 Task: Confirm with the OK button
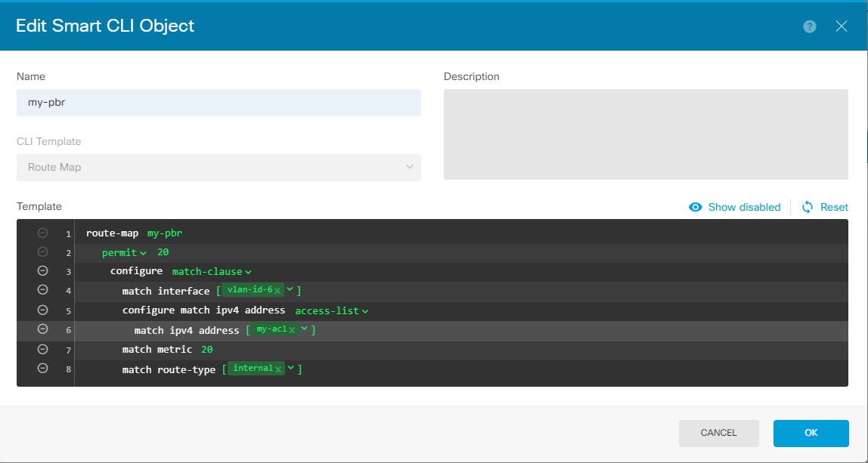811,433
